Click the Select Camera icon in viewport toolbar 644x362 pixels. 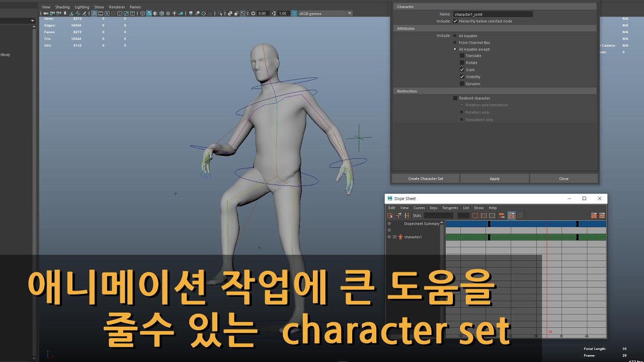click(45, 14)
